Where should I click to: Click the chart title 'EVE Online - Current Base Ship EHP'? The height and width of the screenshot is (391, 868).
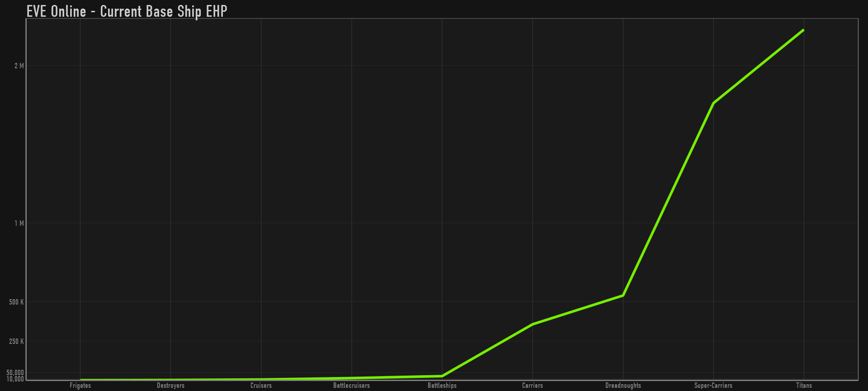pyautogui.click(x=127, y=11)
